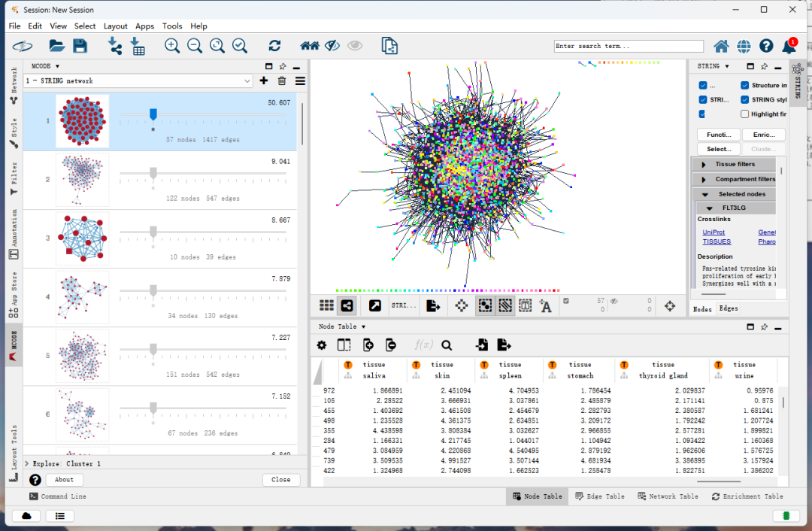Adjust cluster 2 size threshold slider
Screen dimensions: 812x531
(x=153, y=173)
